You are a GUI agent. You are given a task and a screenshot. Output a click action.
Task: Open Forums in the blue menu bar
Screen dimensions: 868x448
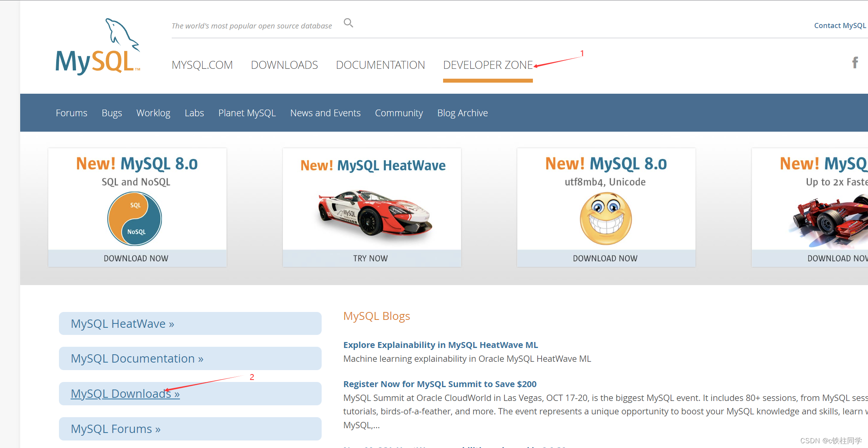(72, 113)
